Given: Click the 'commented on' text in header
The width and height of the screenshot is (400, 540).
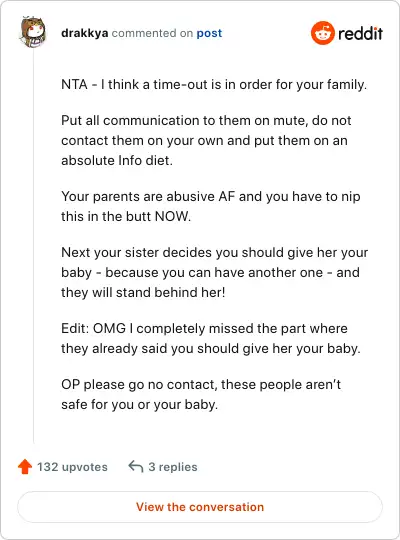Looking at the screenshot, I should 152,33.
